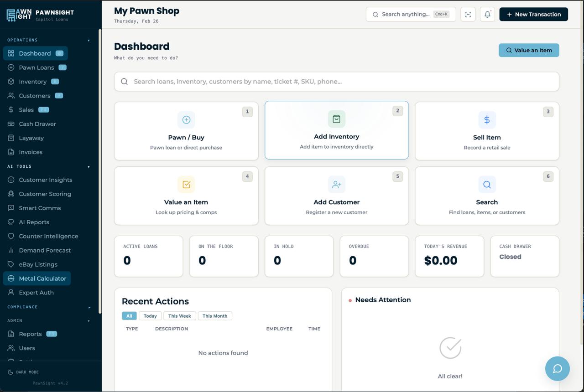This screenshot has width=584, height=392.
Task: Collapse the AI TOOLS section
Action: coord(89,166)
